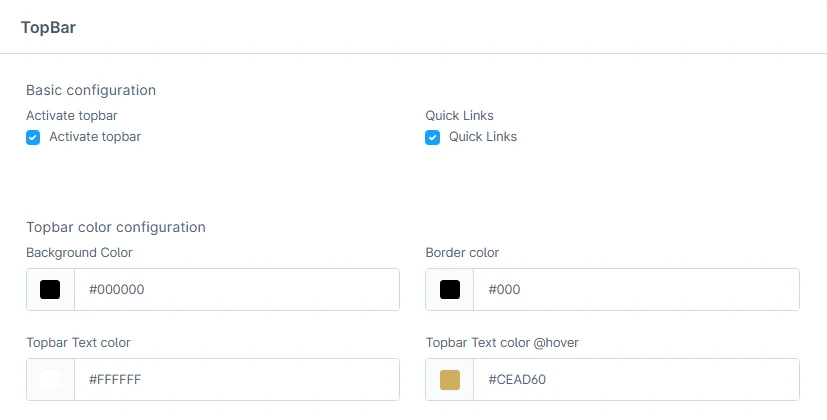Focus the Border color #000 input

click(636, 290)
